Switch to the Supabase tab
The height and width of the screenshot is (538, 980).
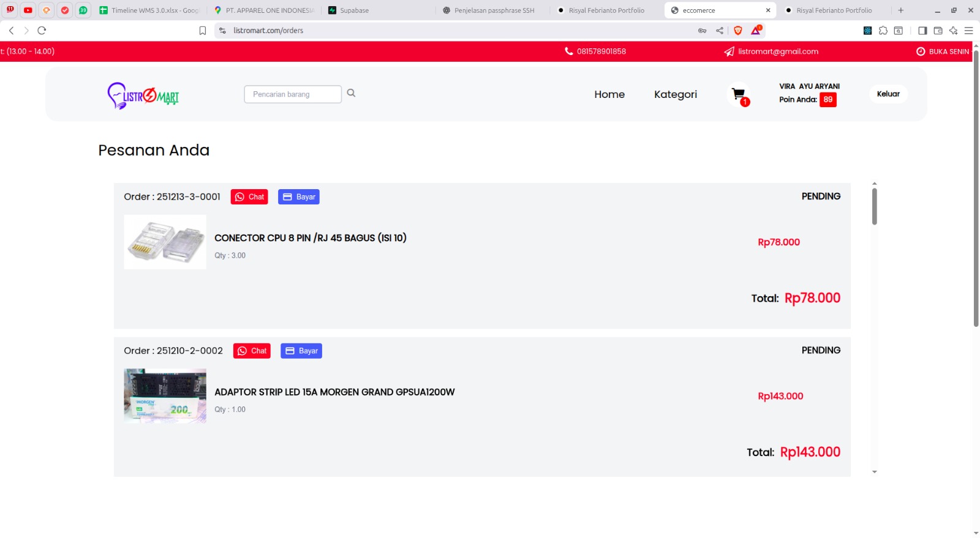point(354,10)
